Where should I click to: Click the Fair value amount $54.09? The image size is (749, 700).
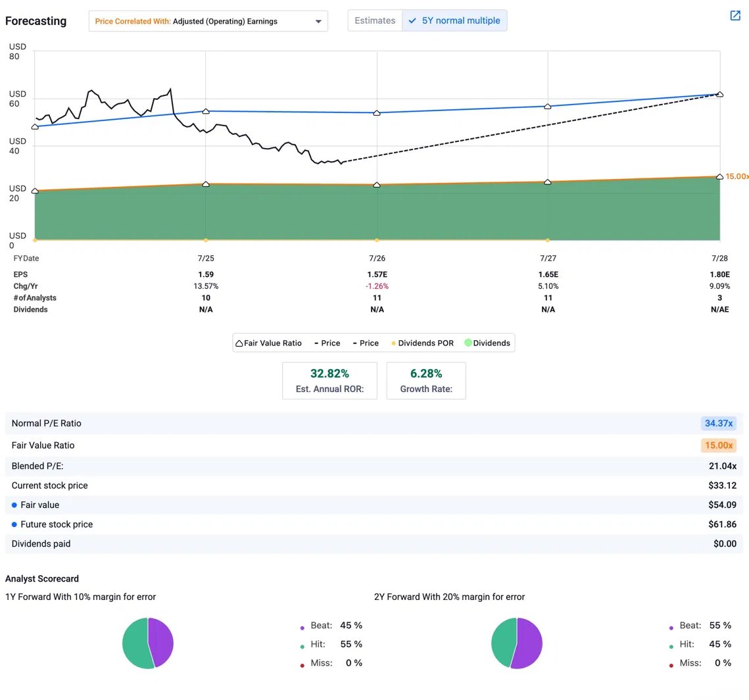(722, 505)
